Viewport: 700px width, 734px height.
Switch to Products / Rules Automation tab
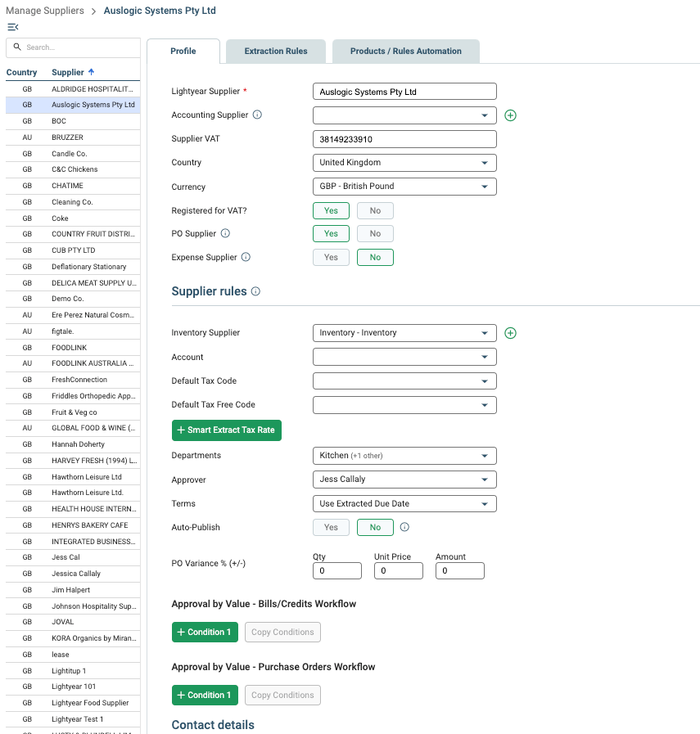(x=406, y=51)
